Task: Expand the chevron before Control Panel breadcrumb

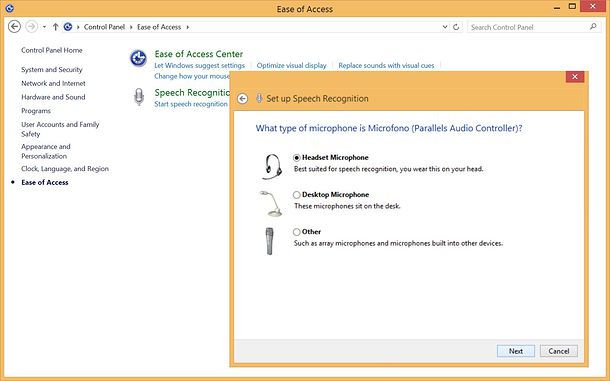Action: (78, 27)
